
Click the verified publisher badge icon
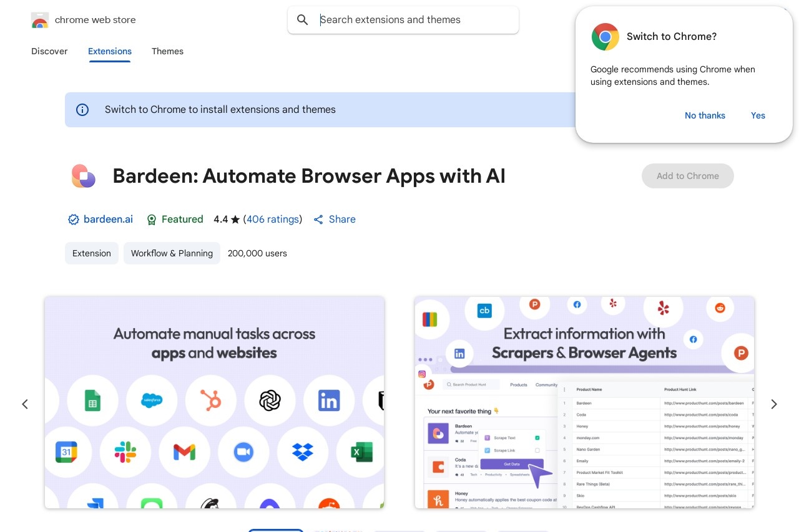coord(74,220)
